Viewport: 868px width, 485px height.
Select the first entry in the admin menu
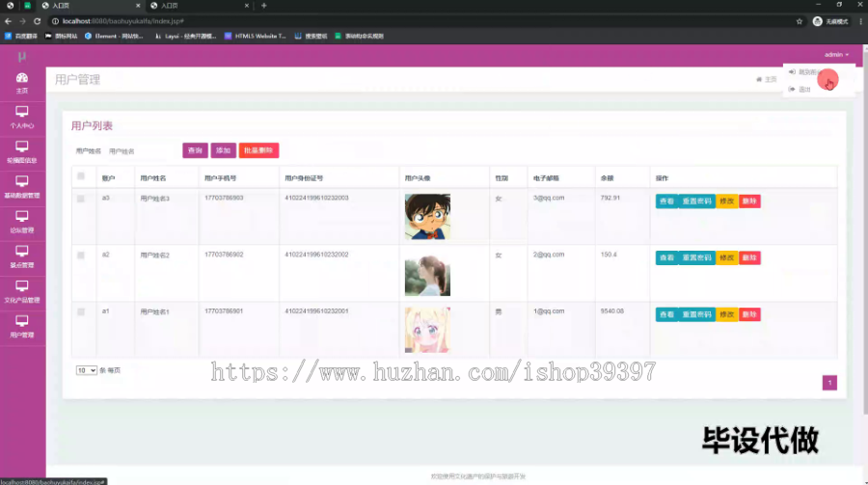click(x=818, y=72)
